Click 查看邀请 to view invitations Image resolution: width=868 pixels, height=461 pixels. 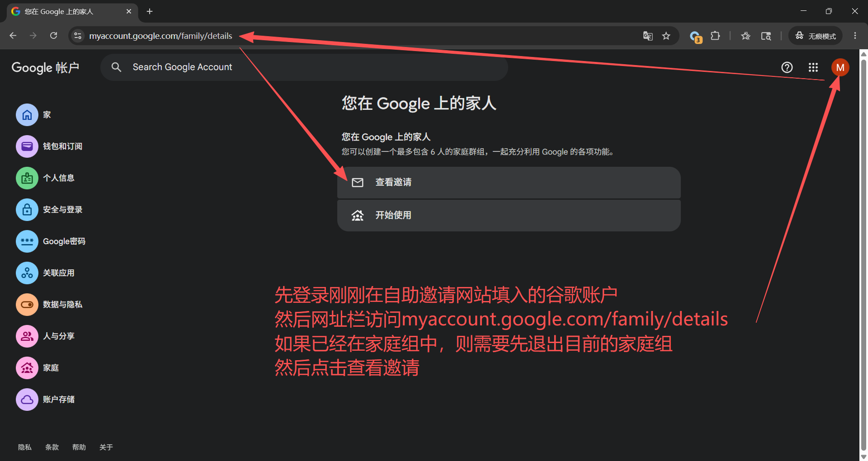(509, 183)
